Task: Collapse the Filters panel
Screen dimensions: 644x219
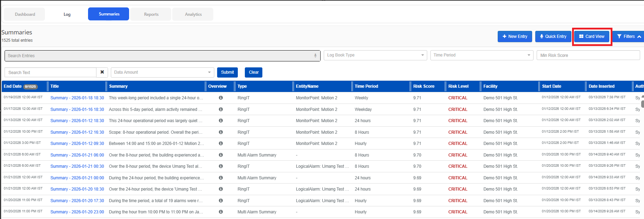Action: tap(629, 36)
